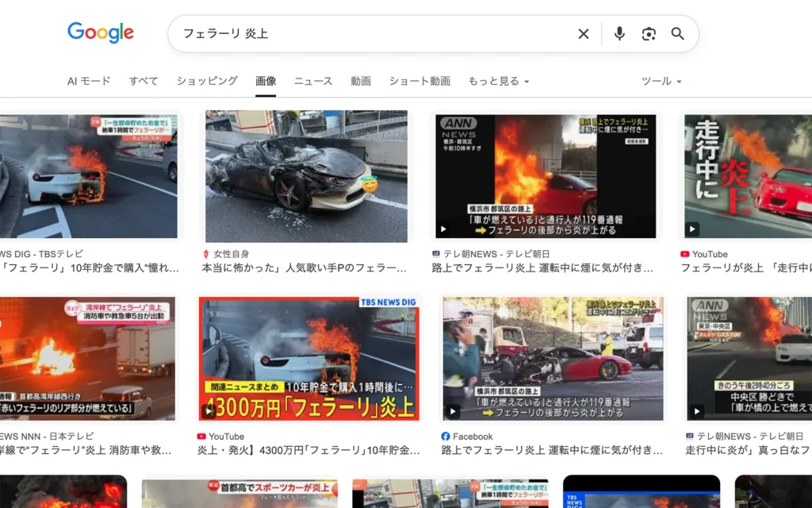
Task: Play icon on 東京・中央区 ANN thumbnail
Action: pyautogui.click(x=696, y=412)
